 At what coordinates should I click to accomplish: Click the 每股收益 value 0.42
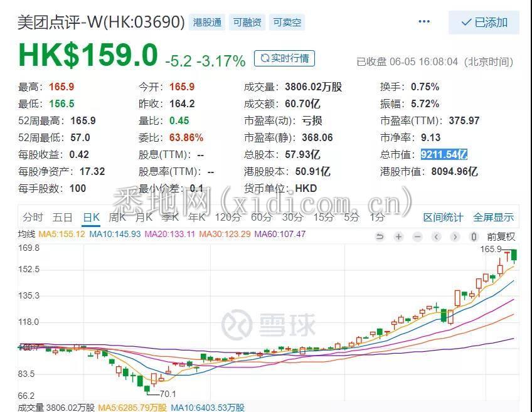pos(79,155)
